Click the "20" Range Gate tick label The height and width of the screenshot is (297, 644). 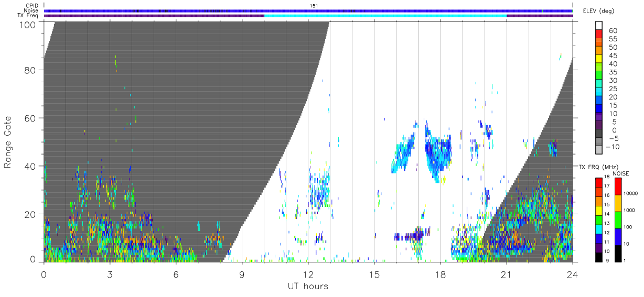(x=30, y=214)
